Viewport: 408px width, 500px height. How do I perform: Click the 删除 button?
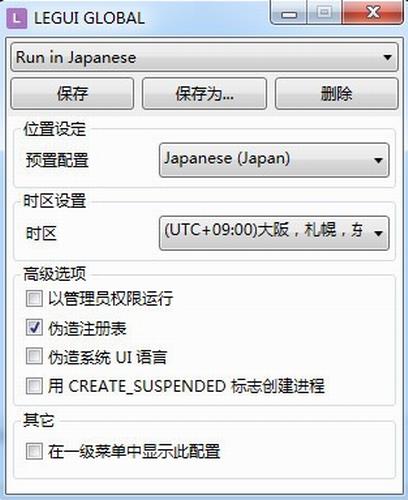click(x=337, y=94)
